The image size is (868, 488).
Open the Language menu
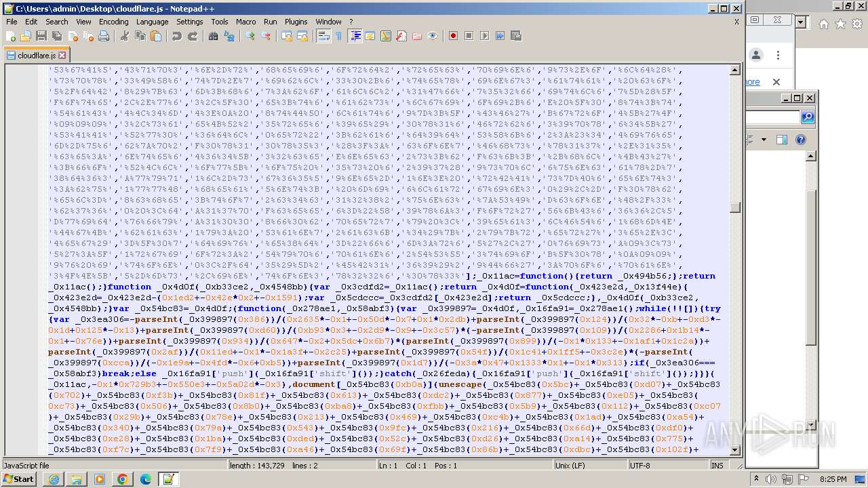pyautogui.click(x=152, y=22)
